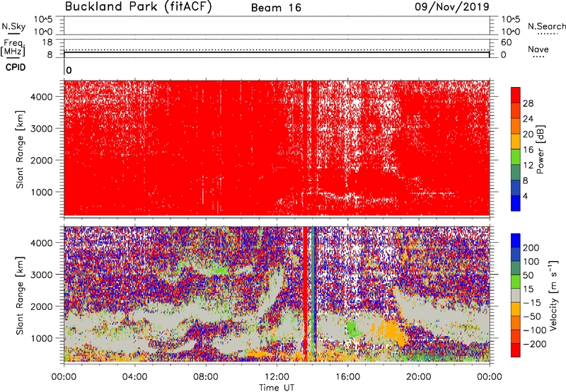Pick the bottom blue segment of power color bar

point(516,203)
